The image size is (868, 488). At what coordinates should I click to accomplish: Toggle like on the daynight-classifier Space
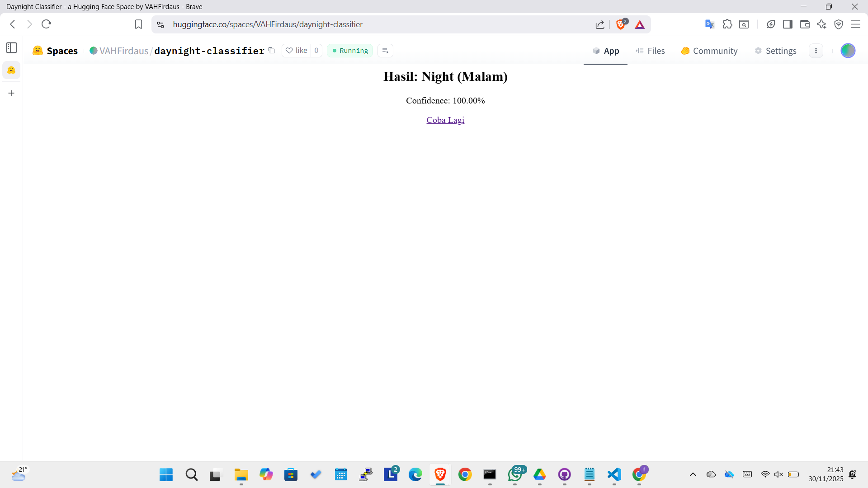(x=297, y=51)
